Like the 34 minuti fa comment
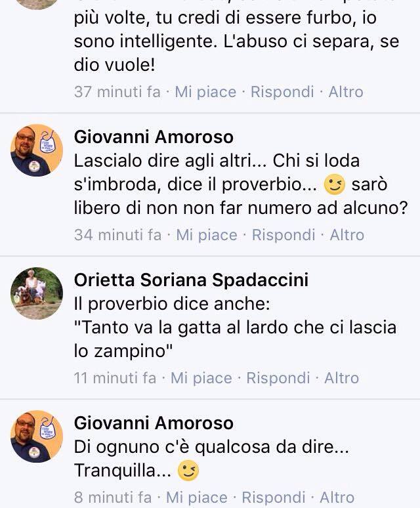Screen dimensions: 420x508 [x=207, y=235]
